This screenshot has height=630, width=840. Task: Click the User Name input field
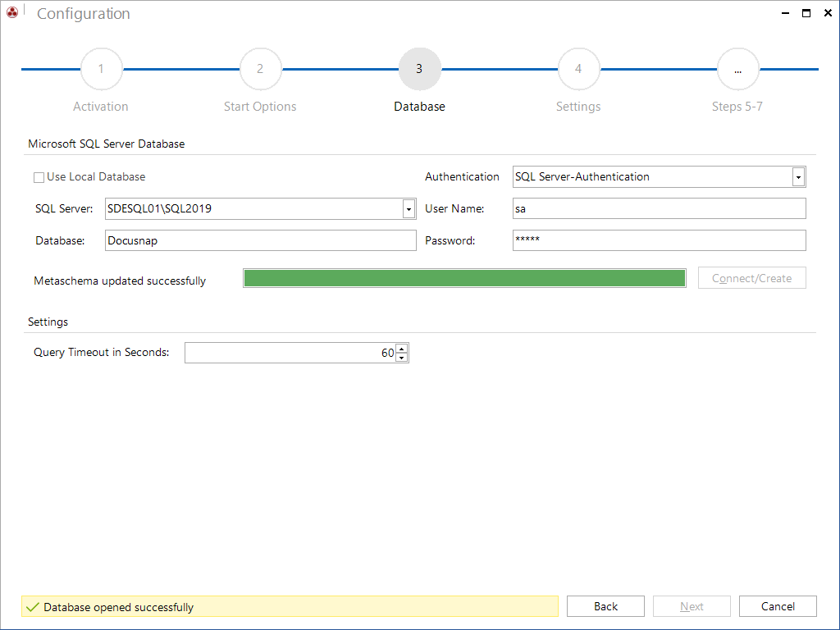click(x=659, y=208)
